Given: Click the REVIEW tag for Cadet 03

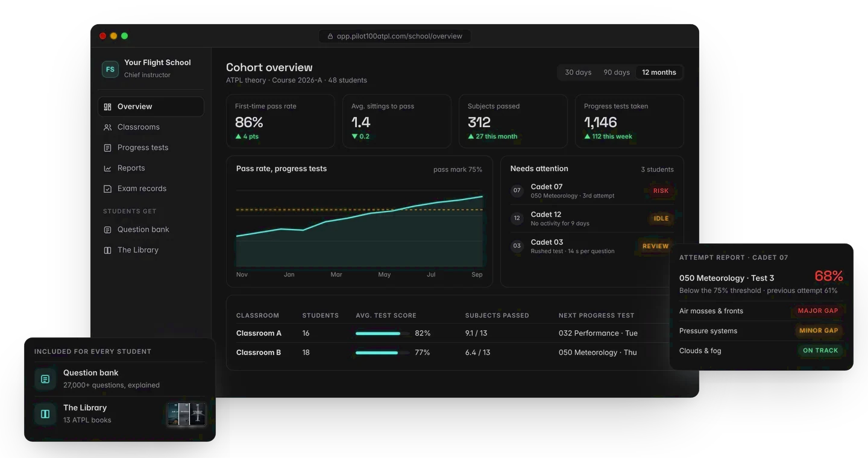Looking at the screenshot, I should (x=655, y=246).
